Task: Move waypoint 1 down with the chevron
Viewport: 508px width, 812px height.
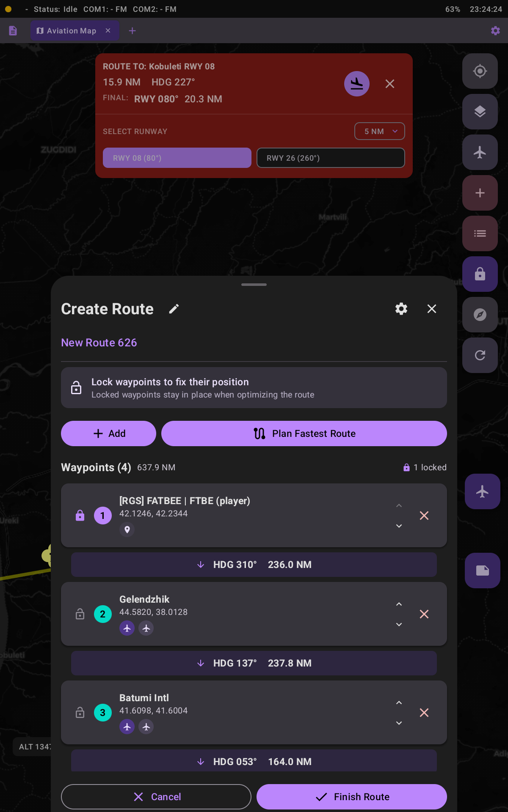Action: [398, 526]
